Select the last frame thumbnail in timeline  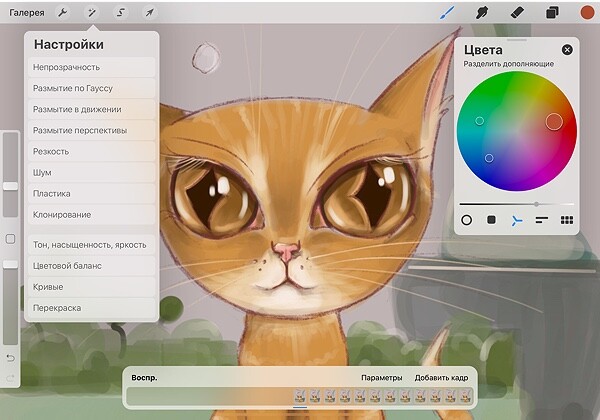point(466,396)
